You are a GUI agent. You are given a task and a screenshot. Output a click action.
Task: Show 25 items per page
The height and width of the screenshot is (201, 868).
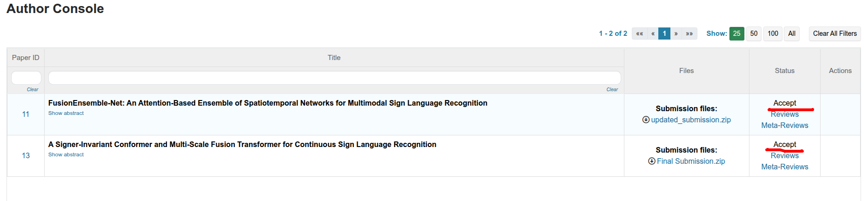click(737, 33)
